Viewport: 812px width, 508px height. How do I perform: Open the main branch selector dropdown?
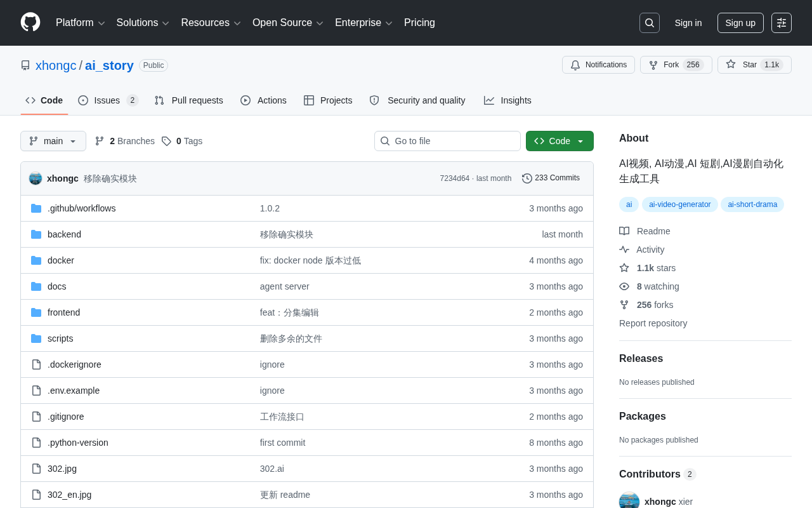coord(53,141)
